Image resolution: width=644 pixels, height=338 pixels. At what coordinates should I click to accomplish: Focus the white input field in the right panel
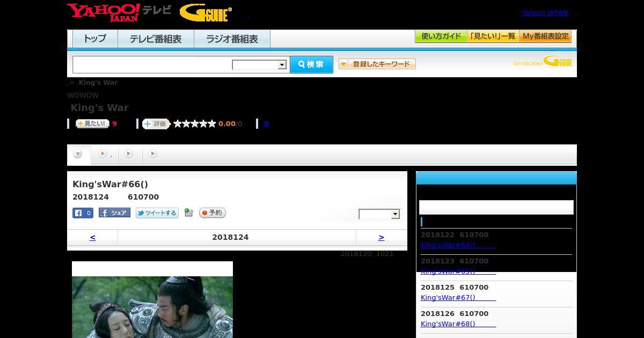(496, 207)
